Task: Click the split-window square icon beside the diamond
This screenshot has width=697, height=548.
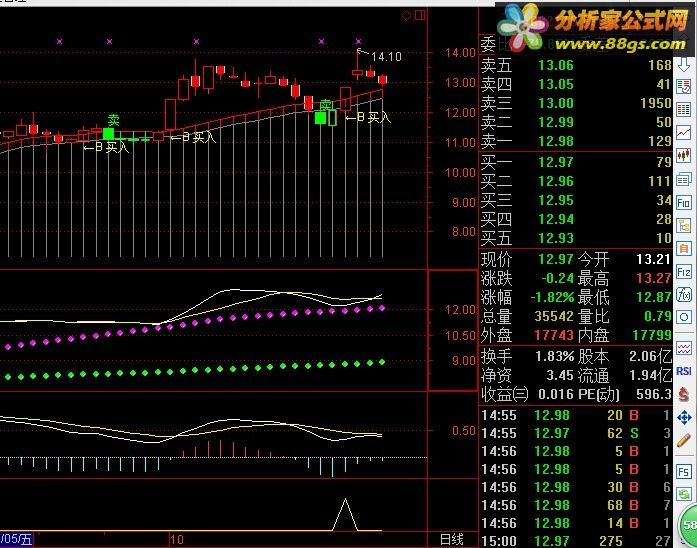Action: click(x=420, y=16)
